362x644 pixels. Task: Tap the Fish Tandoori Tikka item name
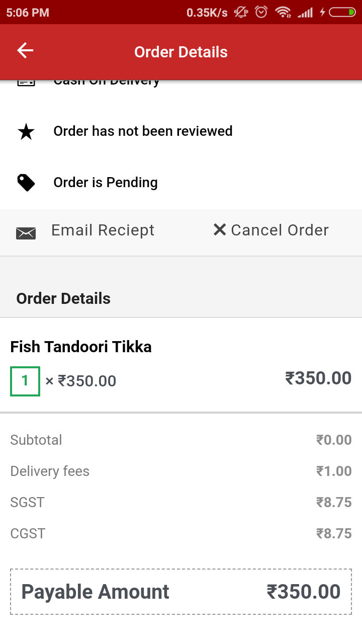click(x=81, y=347)
